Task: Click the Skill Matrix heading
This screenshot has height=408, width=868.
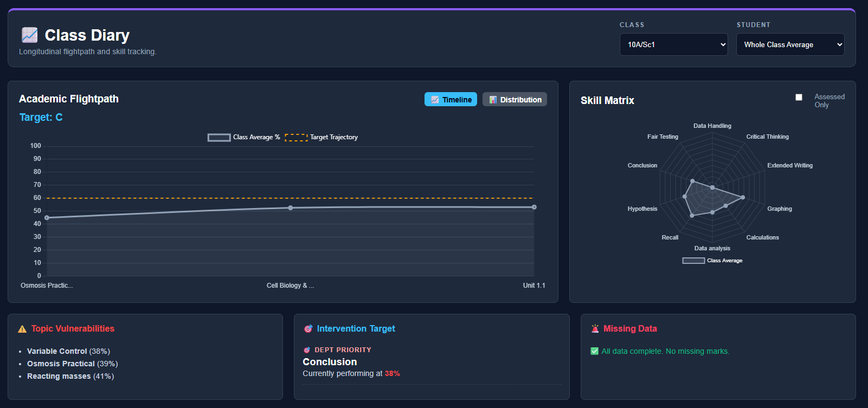Action: [x=607, y=100]
